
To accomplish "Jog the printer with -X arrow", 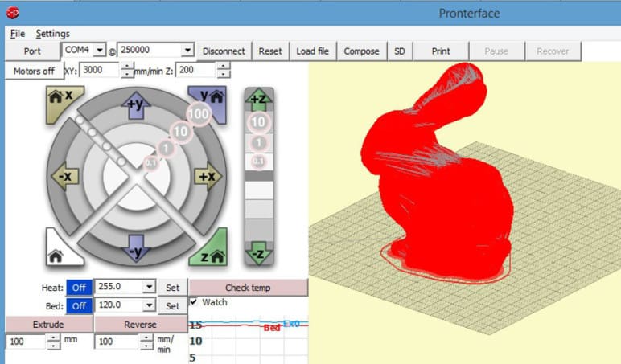I will point(64,176).
